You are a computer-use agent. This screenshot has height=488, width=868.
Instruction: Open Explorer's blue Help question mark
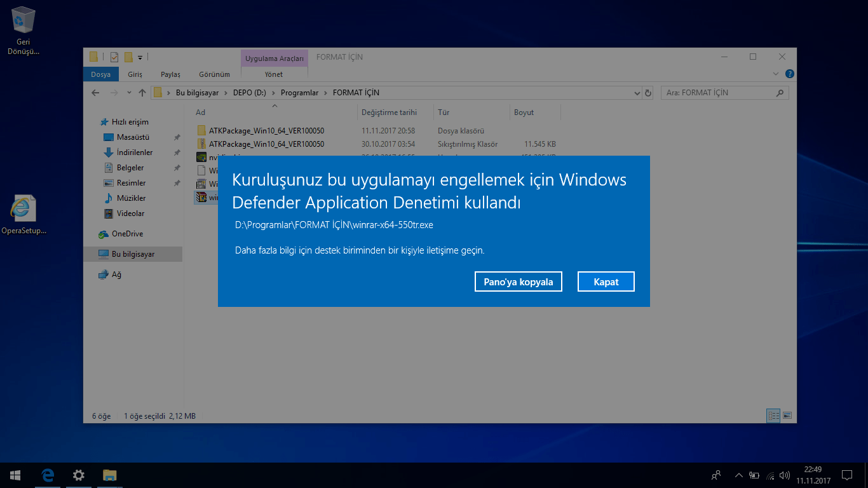789,74
